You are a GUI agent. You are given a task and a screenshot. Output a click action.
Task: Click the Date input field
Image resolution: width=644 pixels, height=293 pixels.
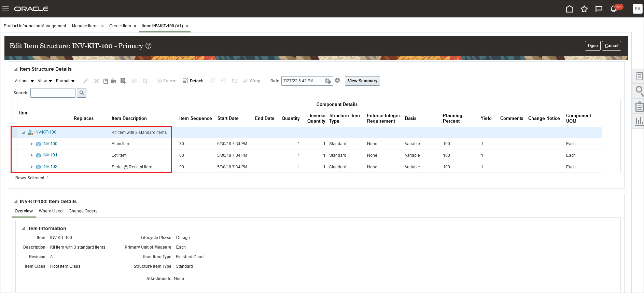coord(303,81)
